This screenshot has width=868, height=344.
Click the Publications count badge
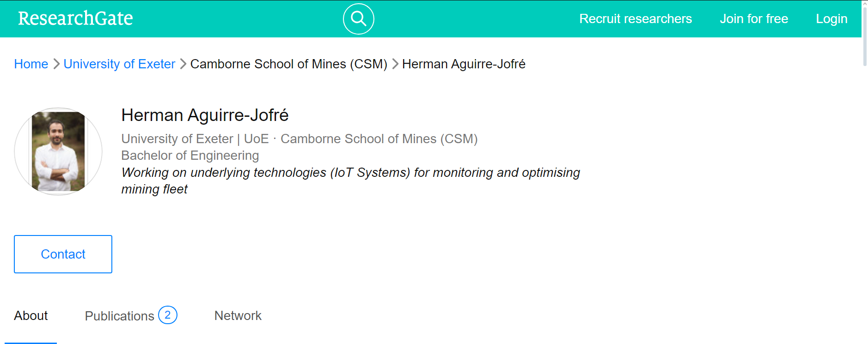pos(168,315)
